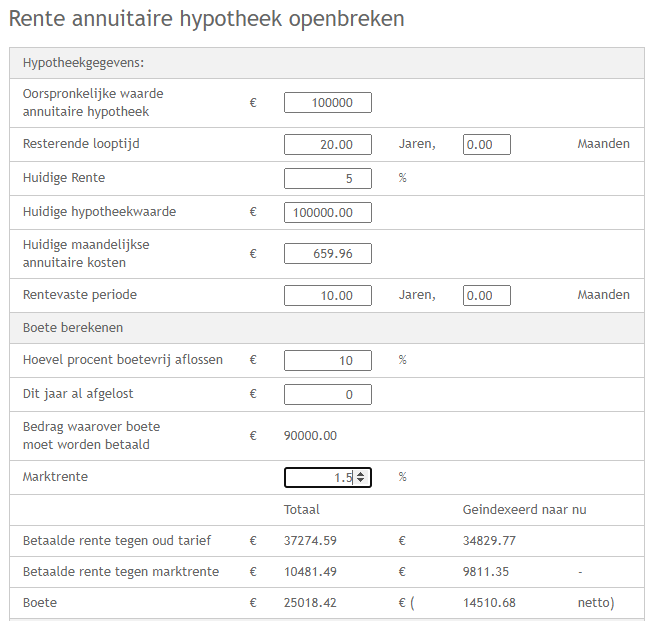Click the Hoevel procent boetevrij aflossen label
Viewport: 655px width, 621px height.
(x=123, y=360)
